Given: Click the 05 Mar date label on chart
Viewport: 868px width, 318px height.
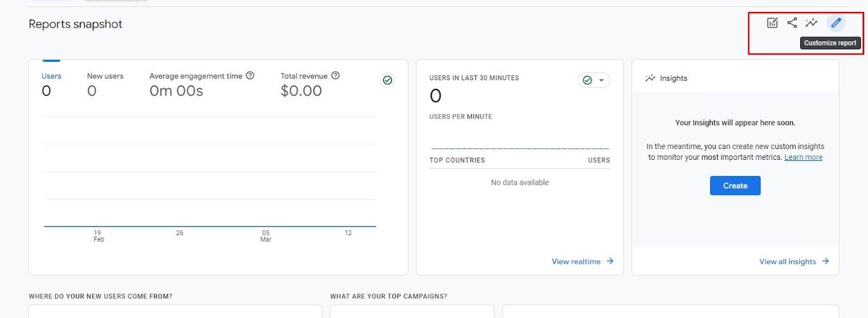Looking at the screenshot, I should click(x=266, y=236).
